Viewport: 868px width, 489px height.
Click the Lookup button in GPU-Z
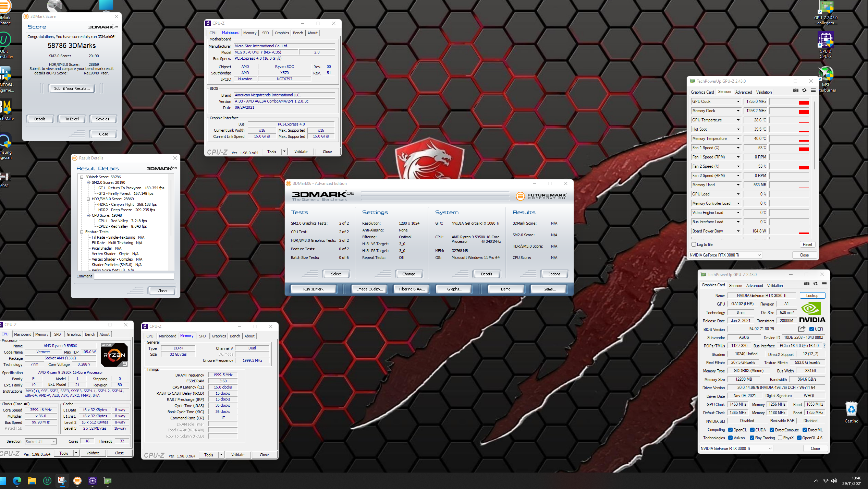click(812, 296)
